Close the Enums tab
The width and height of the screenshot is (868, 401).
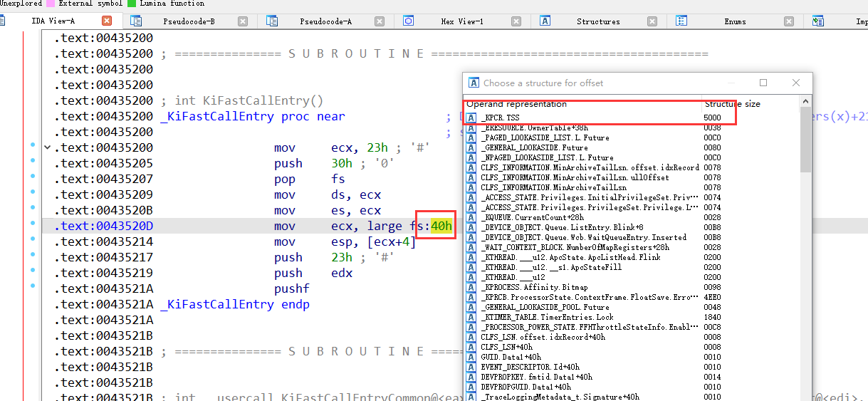pos(790,21)
